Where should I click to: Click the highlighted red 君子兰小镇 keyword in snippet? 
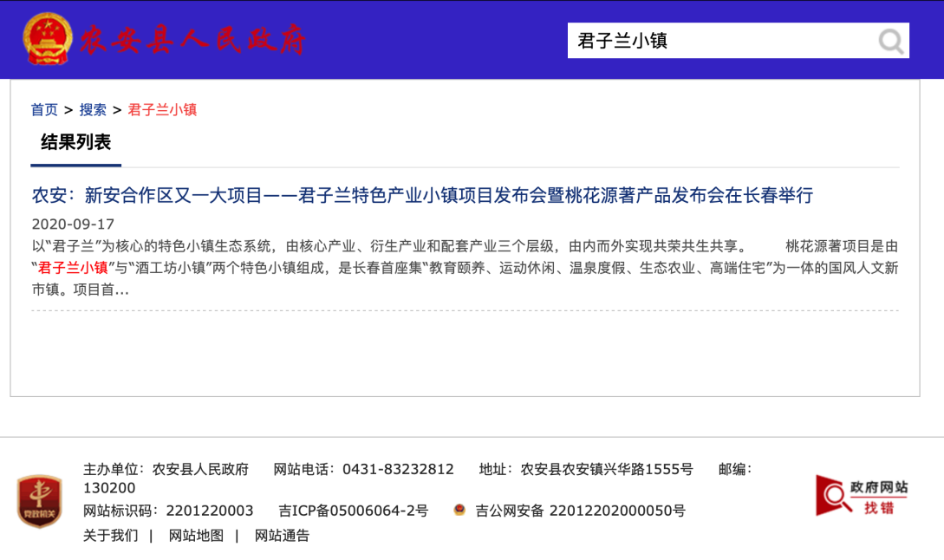73,268
